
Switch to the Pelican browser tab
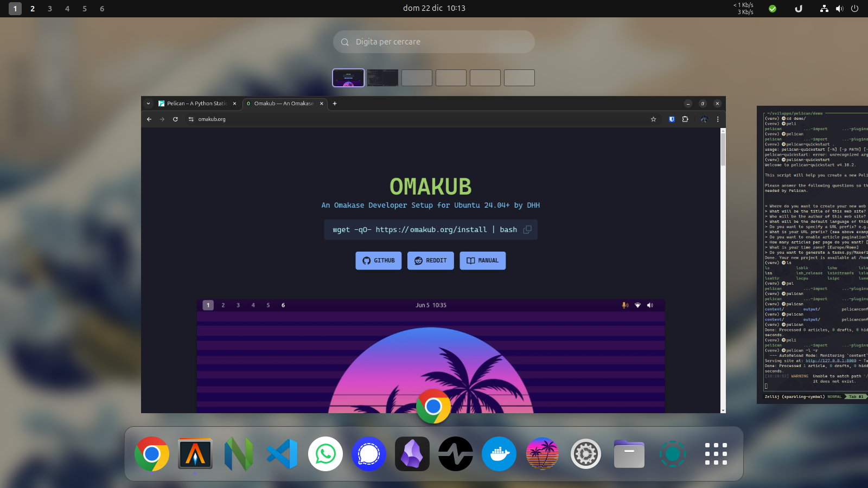[x=196, y=104]
